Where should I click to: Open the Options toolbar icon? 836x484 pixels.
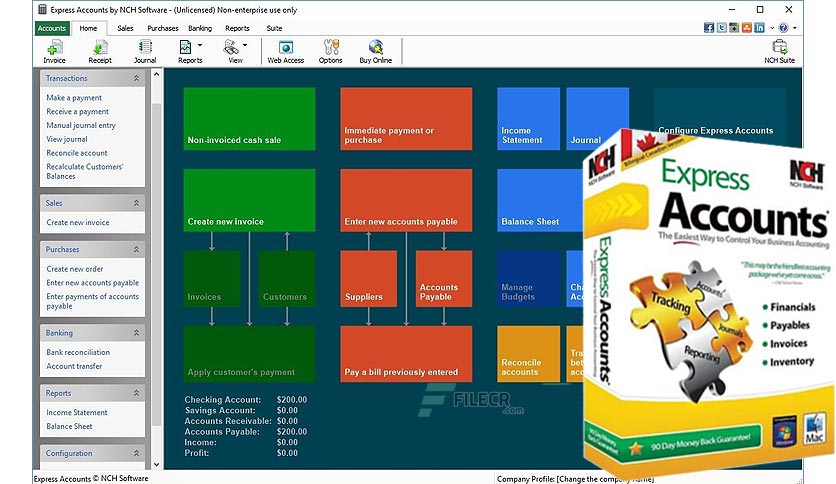[x=331, y=52]
